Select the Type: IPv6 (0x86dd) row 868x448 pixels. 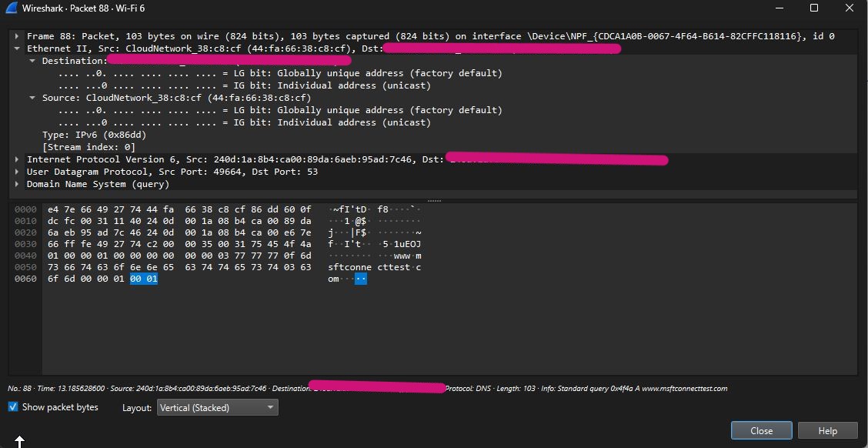94,135
